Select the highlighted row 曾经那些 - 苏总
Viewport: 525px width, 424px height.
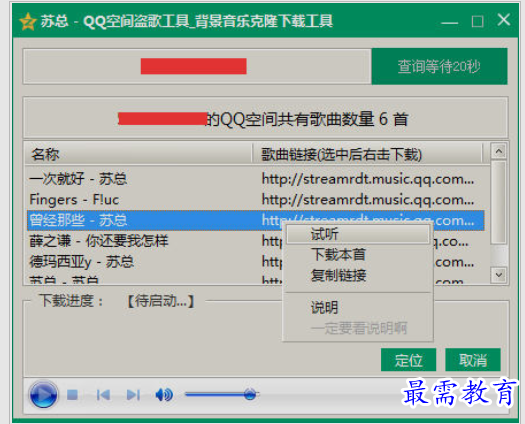[256, 220]
